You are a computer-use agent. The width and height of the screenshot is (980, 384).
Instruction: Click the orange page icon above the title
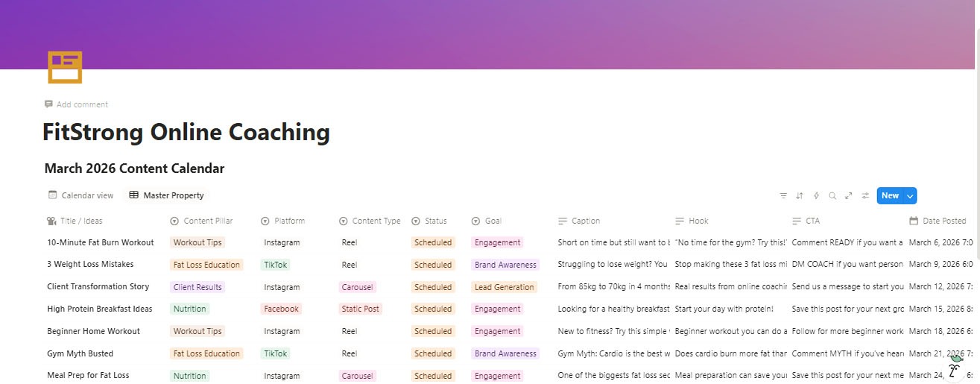tap(65, 67)
